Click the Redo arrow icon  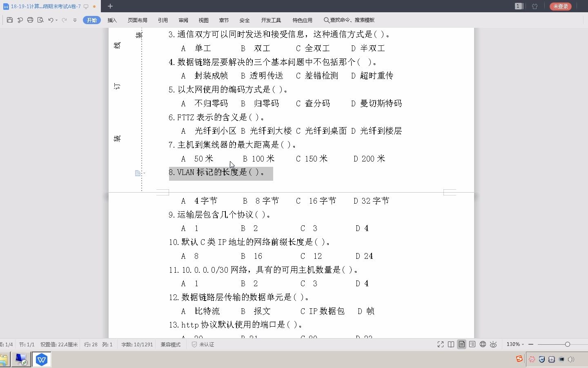64,20
